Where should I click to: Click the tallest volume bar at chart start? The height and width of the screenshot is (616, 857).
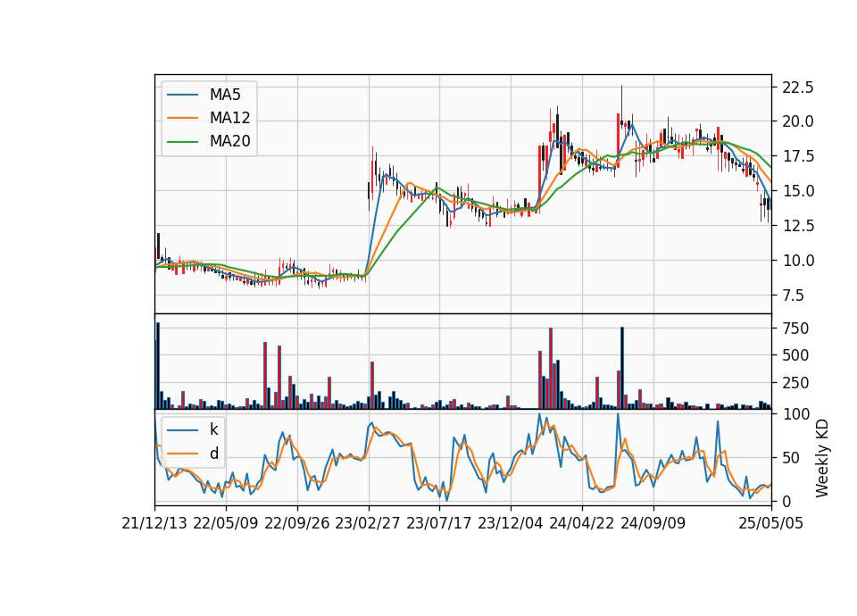(x=158, y=366)
